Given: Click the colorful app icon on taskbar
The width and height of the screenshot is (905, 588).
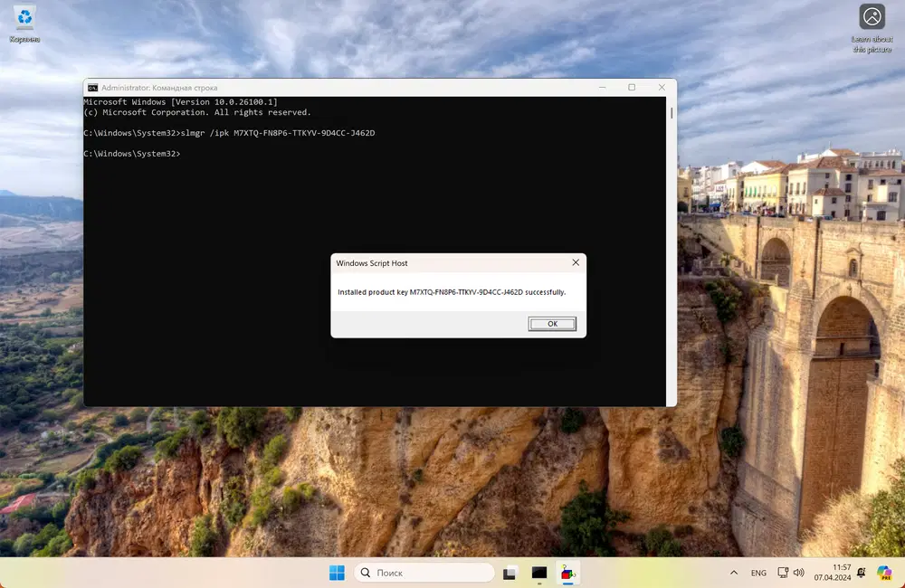Looking at the screenshot, I should click(568, 573).
